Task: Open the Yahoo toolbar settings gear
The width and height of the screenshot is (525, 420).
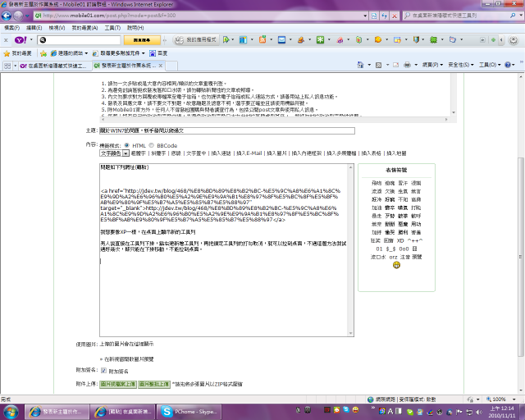Action: click(514, 40)
